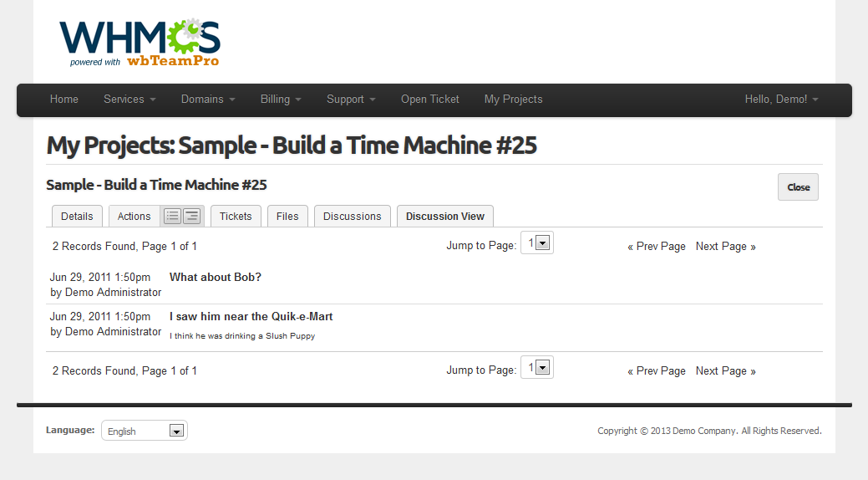
Task: Open the bottom Jump to Page dropdown
Action: click(536, 368)
